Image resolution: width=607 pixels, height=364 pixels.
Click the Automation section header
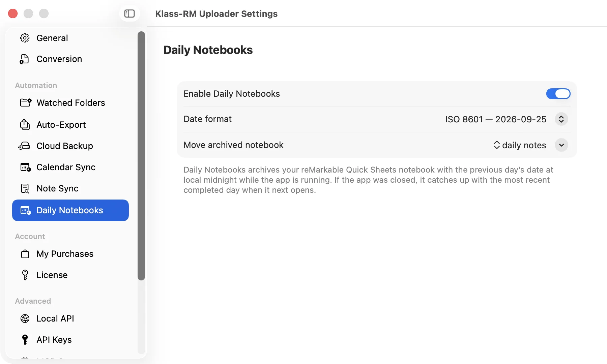click(x=36, y=85)
